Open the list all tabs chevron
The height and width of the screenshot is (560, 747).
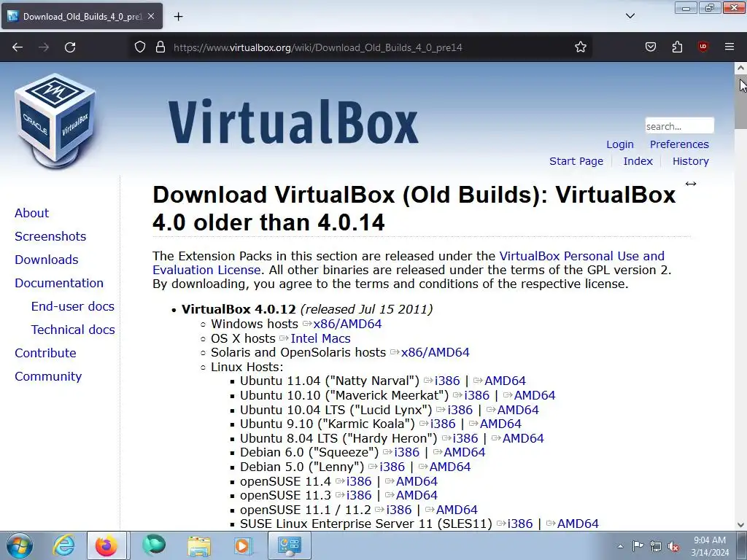tap(630, 16)
